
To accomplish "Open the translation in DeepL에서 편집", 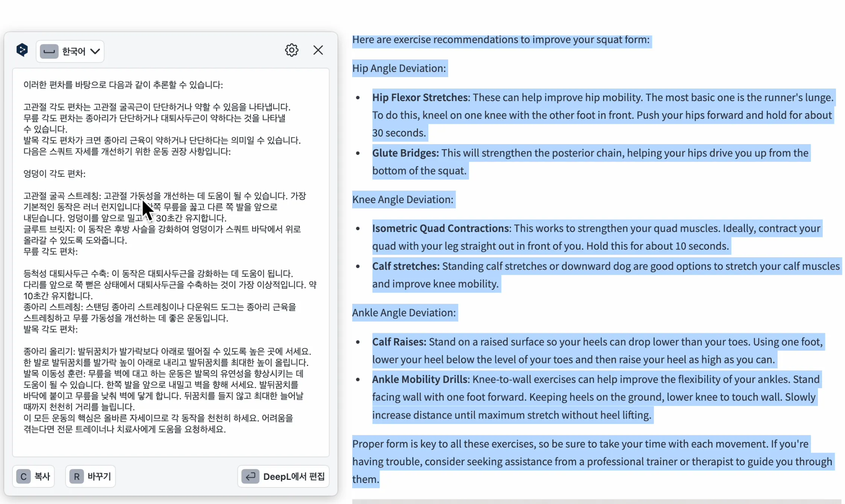I will click(x=283, y=476).
